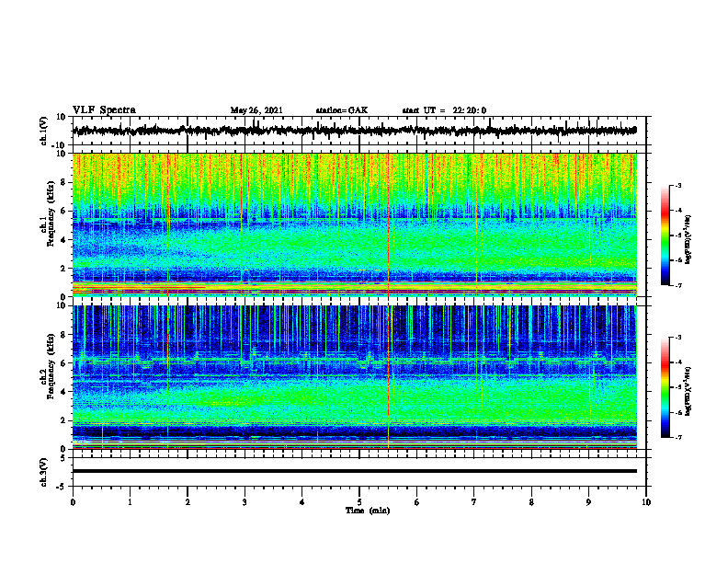Click the ch.1 spectrogram color scale bar

pos(665,236)
